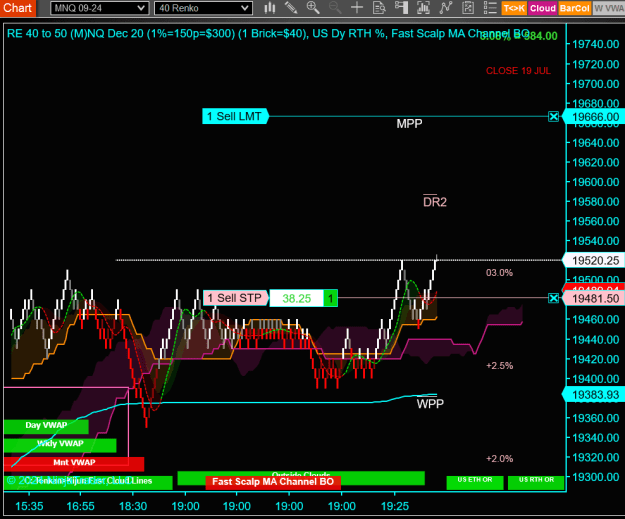
Task: Click the green quantity 1 box
Action: click(x=330, y=298)
